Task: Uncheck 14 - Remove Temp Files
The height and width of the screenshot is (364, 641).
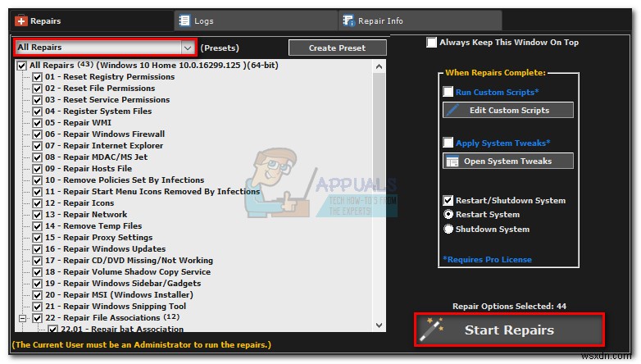Action: pyautogui.click(x=37, y=226)
